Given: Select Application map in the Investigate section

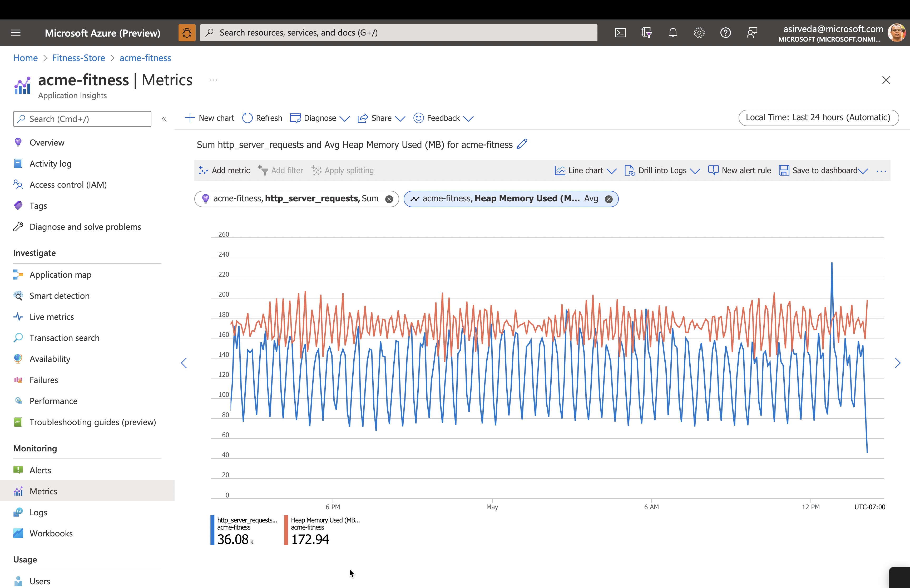Looking at the screenshot, I should 60,275.
